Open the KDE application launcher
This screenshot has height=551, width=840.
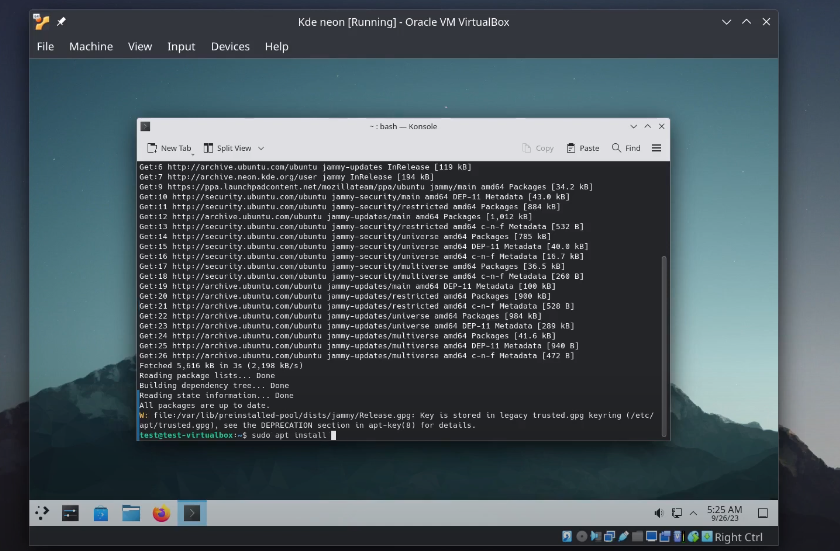pos(42,513)
